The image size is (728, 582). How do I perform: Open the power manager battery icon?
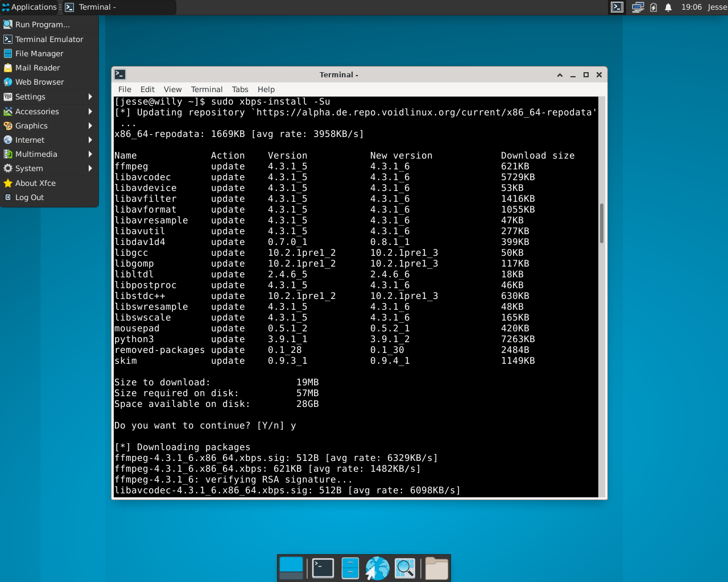click(x=653, y=7)
